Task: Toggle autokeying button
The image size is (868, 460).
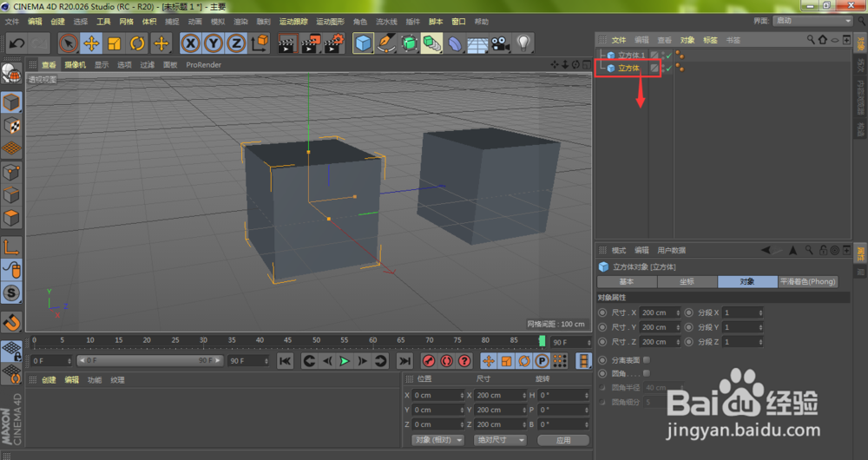Action: [447, 361]
